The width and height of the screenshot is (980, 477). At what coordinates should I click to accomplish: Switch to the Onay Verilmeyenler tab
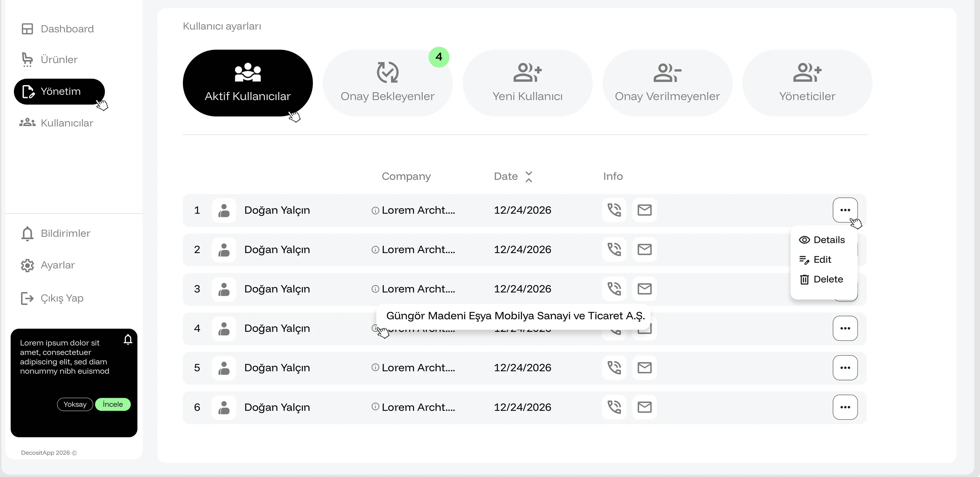click(667, 83)
